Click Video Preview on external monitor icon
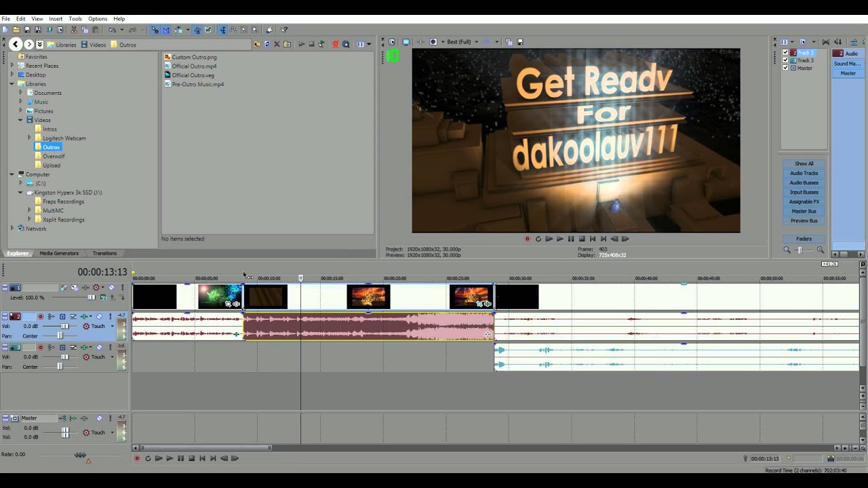 coord(406,41)
